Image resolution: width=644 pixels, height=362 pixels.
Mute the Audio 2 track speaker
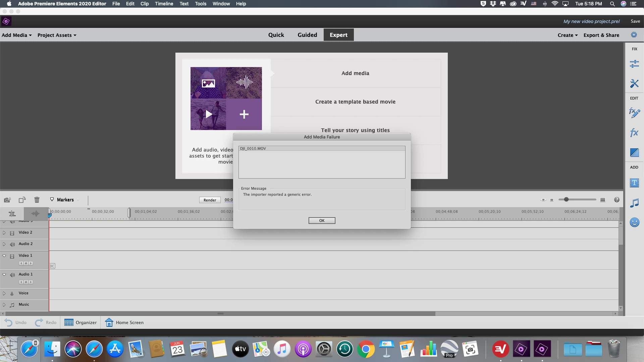[x=12, y=244]
